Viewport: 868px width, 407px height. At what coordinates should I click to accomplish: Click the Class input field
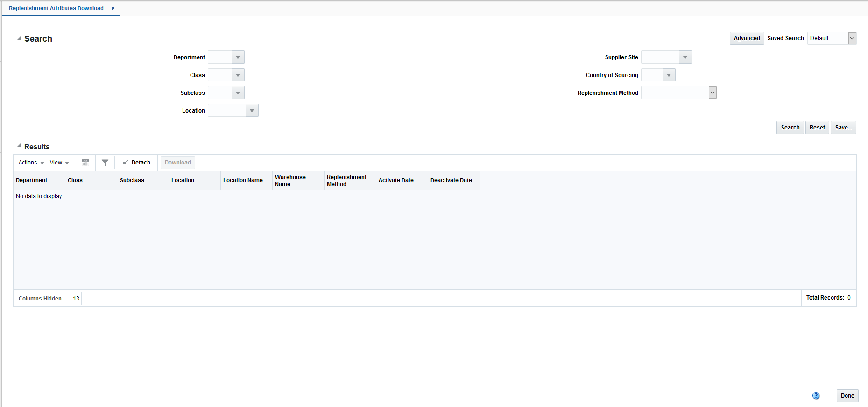tap(220, 75)
